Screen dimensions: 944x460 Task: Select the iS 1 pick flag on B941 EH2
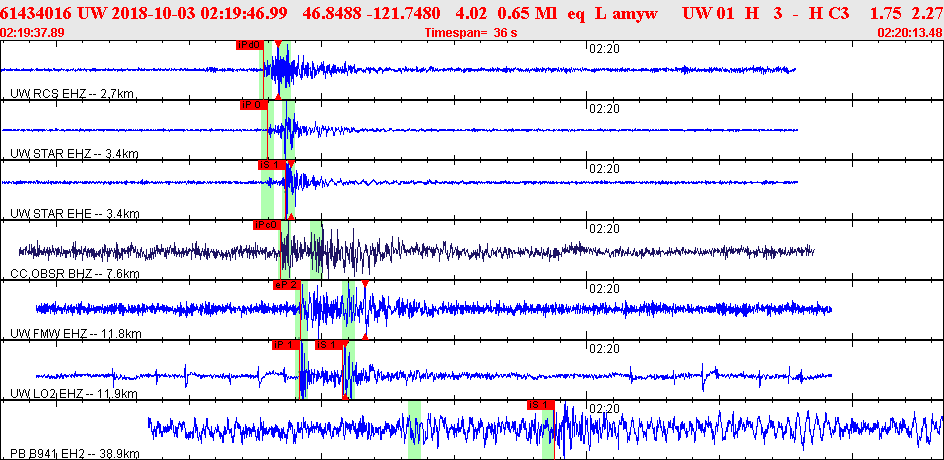pyautogui.click(x=540, y=405)
